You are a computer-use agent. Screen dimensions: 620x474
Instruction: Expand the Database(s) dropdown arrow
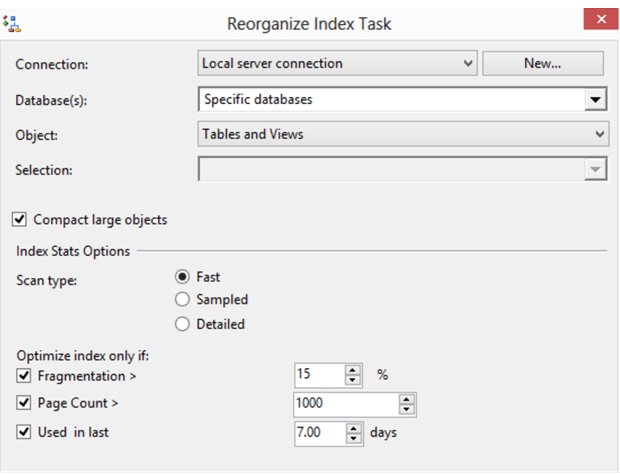point(595,99)
